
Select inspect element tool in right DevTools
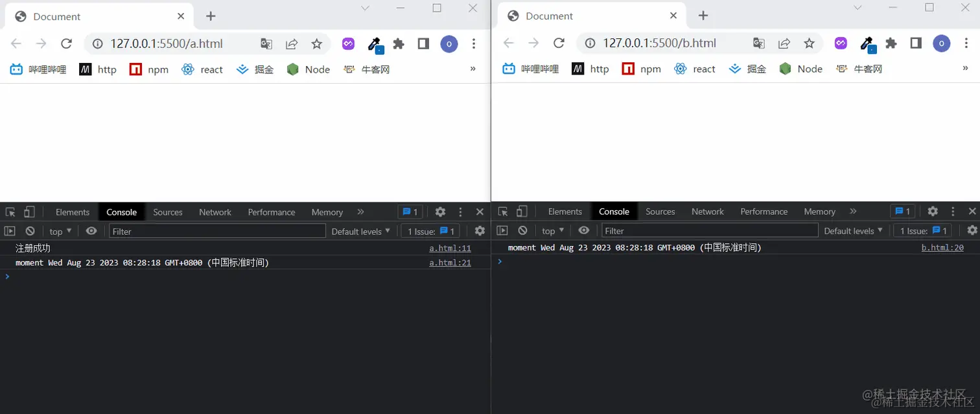(x=503, y=212)
